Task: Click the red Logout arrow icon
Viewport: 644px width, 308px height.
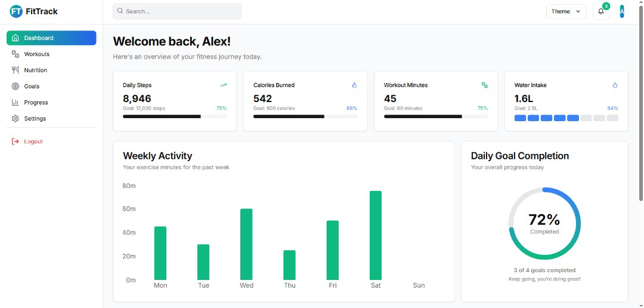Action: (x=15, y=141)
